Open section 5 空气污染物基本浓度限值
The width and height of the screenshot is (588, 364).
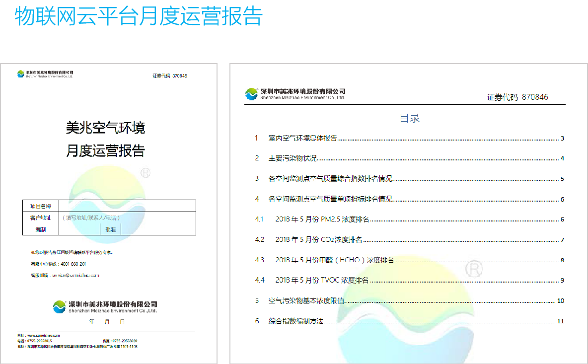(305, 300)
